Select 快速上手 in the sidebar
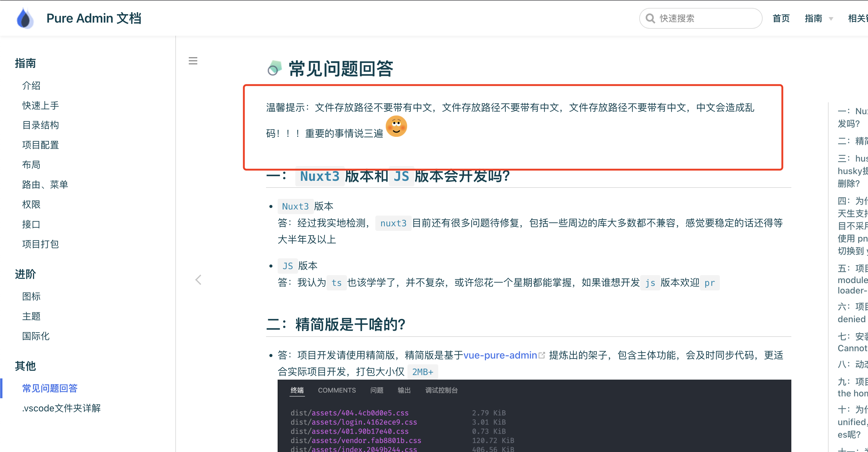Image resolution: width=868 pixels, height=452 pixels. tap(40, 105)
